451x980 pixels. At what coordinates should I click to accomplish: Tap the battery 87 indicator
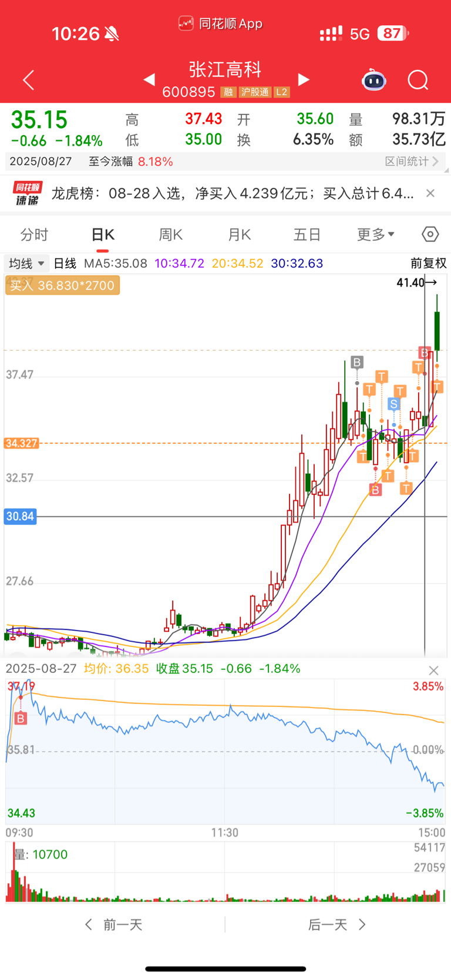392,33
